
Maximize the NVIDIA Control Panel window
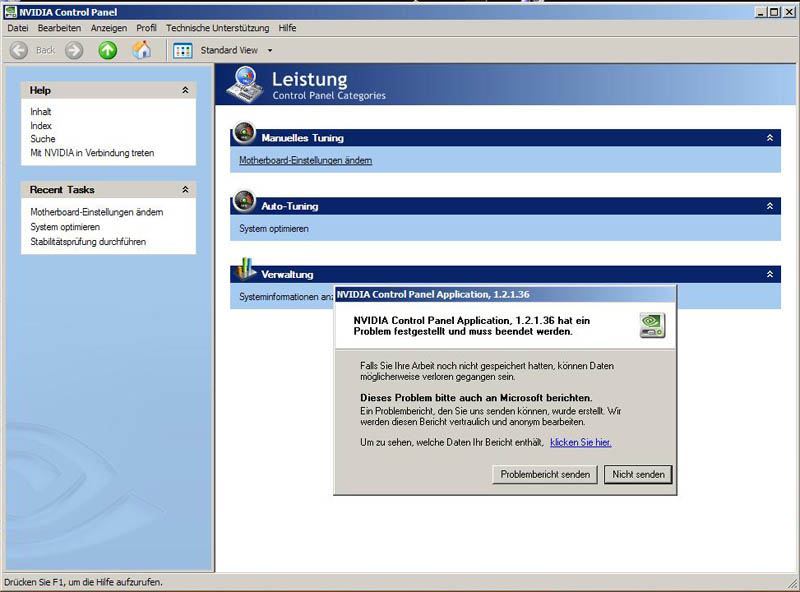point(774,12)
